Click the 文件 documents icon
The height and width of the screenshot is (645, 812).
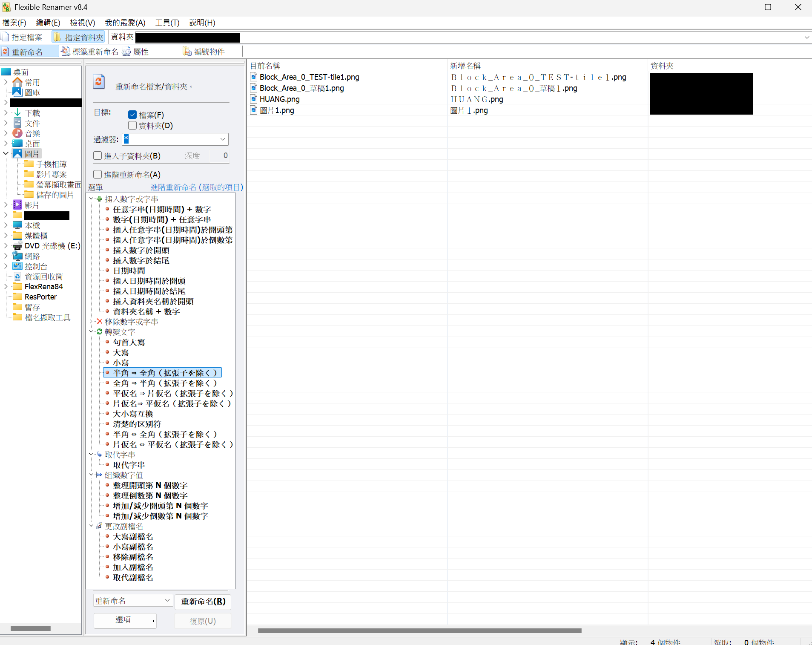click(x=17, y=123)
